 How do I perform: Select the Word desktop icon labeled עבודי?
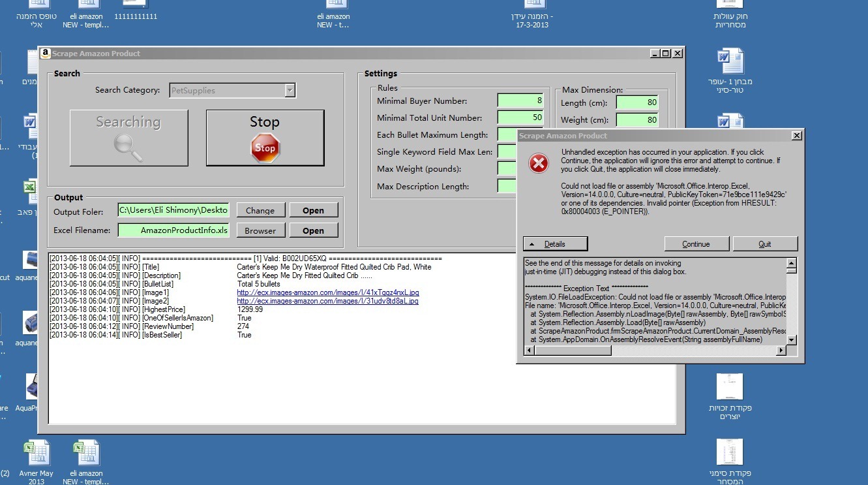coord(30,135)
